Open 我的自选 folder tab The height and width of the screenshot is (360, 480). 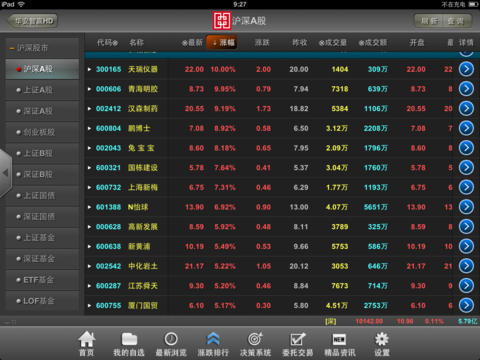[129, 343]
